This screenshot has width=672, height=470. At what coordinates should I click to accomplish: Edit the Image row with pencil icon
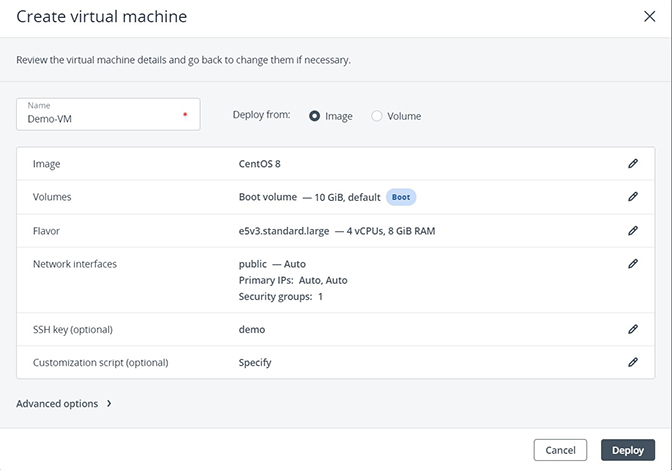click(633, 164)
